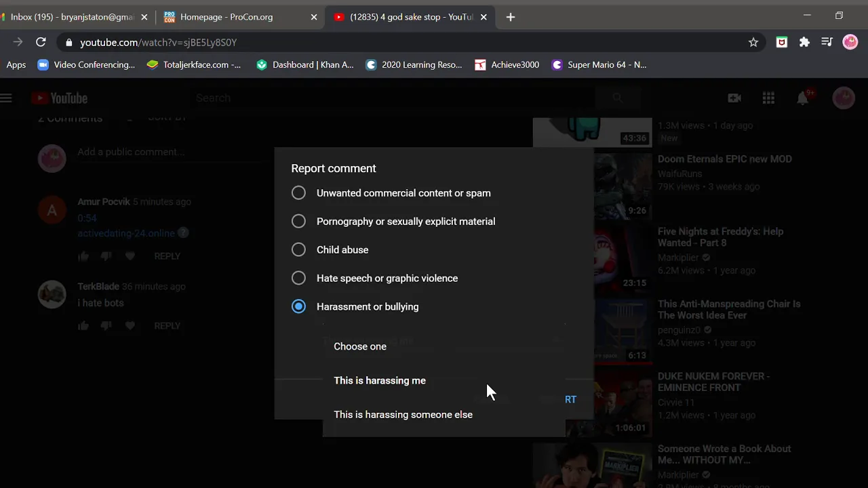Close the ProCon.org tab
868x488 pixels.
(x=313, y=17)
